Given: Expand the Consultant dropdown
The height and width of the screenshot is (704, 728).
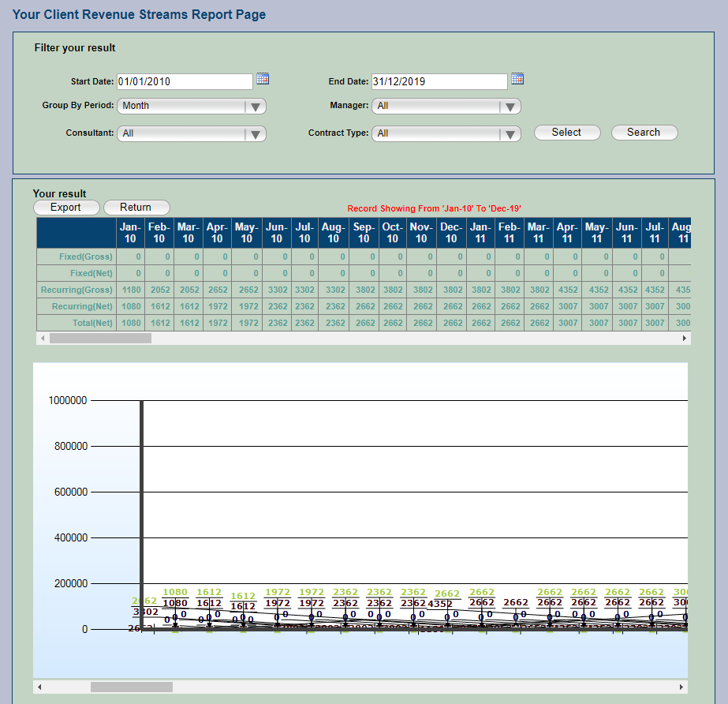Looking at the screenshot, I should point(192,134).
